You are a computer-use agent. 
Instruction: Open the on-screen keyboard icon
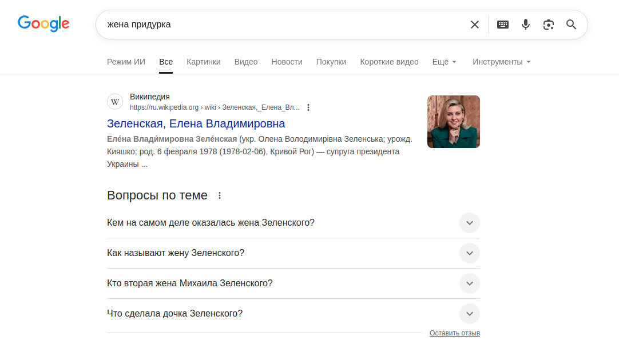tap(502, 24)
